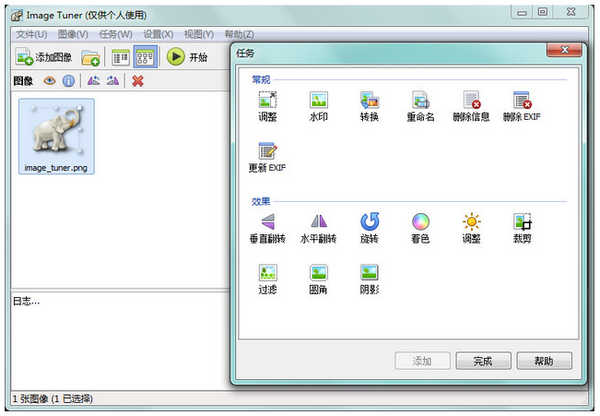Click the rotate right icon in image bar

(x=113, y=81)
